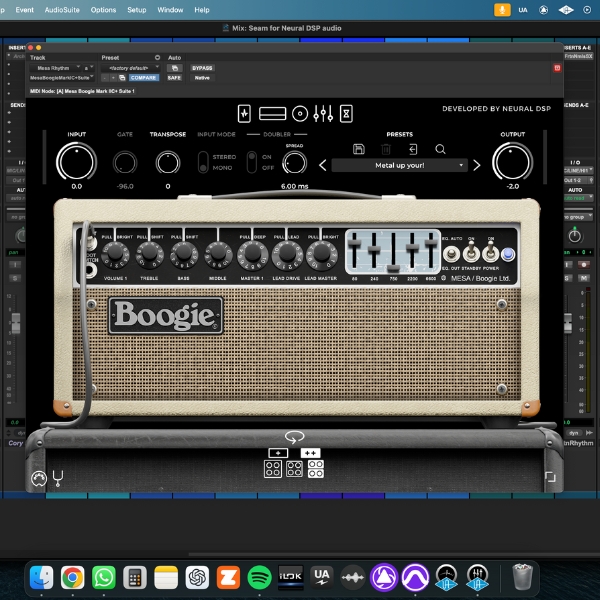Click the OUTPUT level knob
The image size is (600, 600).
click(x=512, y=161)
